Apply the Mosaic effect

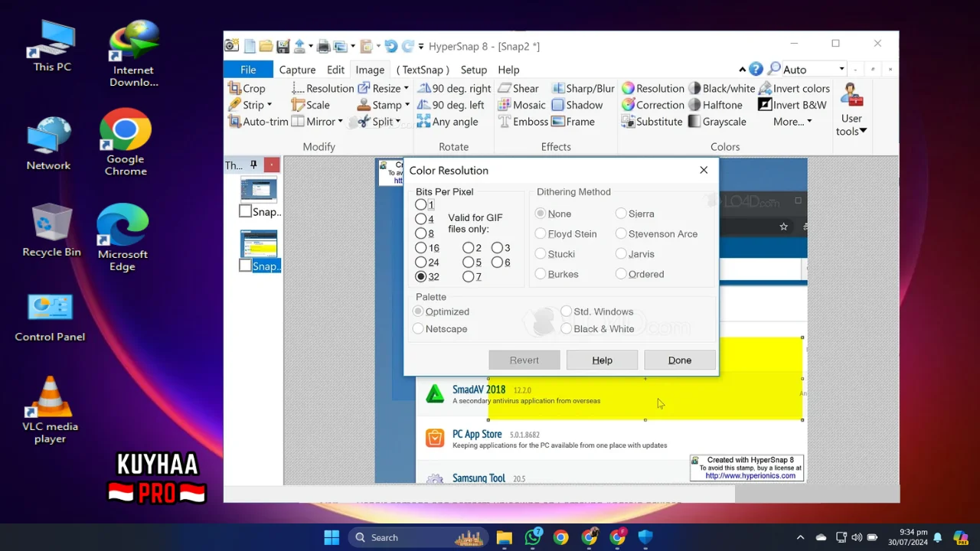[x=521, y=106]
